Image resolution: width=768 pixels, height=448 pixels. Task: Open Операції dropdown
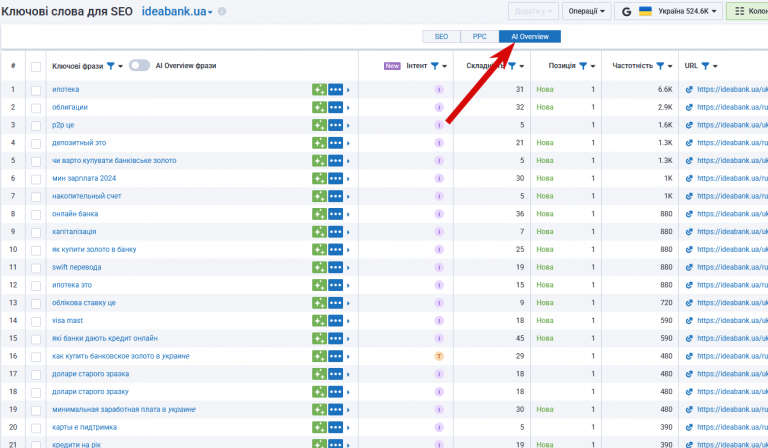point(586,11)
